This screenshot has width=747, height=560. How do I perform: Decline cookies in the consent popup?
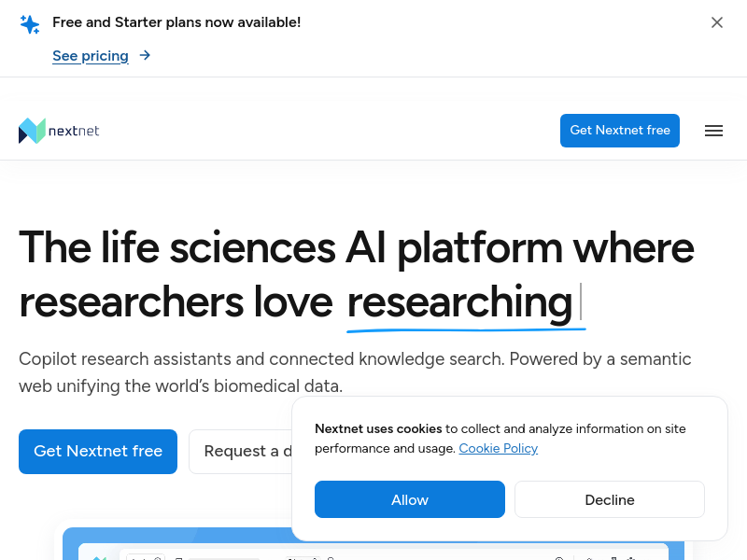(x=610, y=499)
